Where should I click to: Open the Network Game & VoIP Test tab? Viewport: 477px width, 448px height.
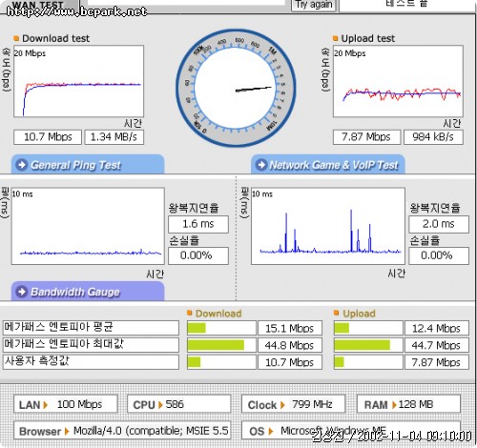tap(328, 165)
